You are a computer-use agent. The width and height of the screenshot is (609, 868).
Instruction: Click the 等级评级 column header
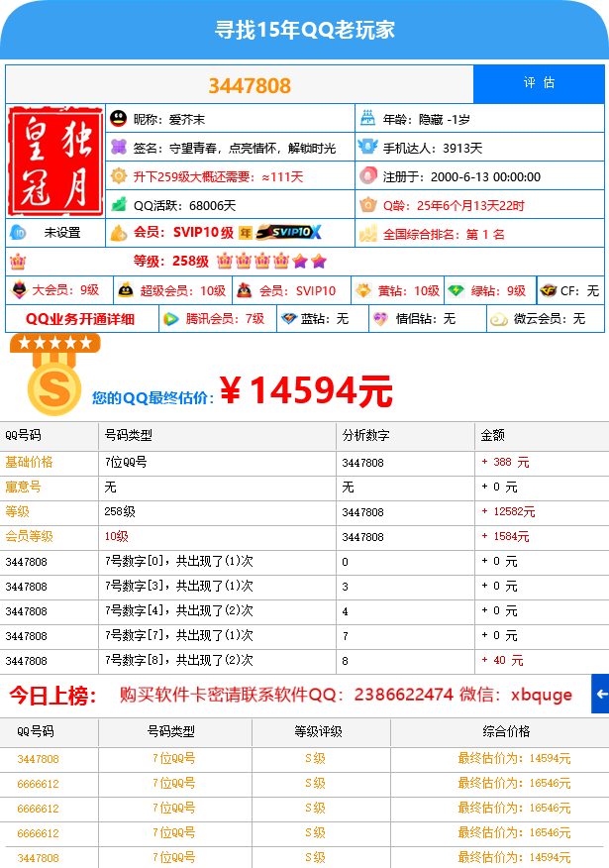point(318,732)
